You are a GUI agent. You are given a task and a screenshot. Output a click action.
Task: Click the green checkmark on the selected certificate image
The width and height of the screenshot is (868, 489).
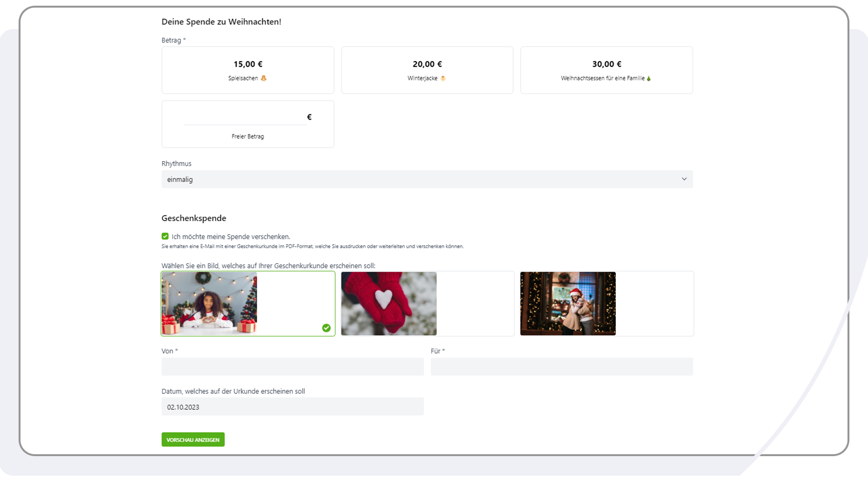pyautogui.click(x=327, y=327)
